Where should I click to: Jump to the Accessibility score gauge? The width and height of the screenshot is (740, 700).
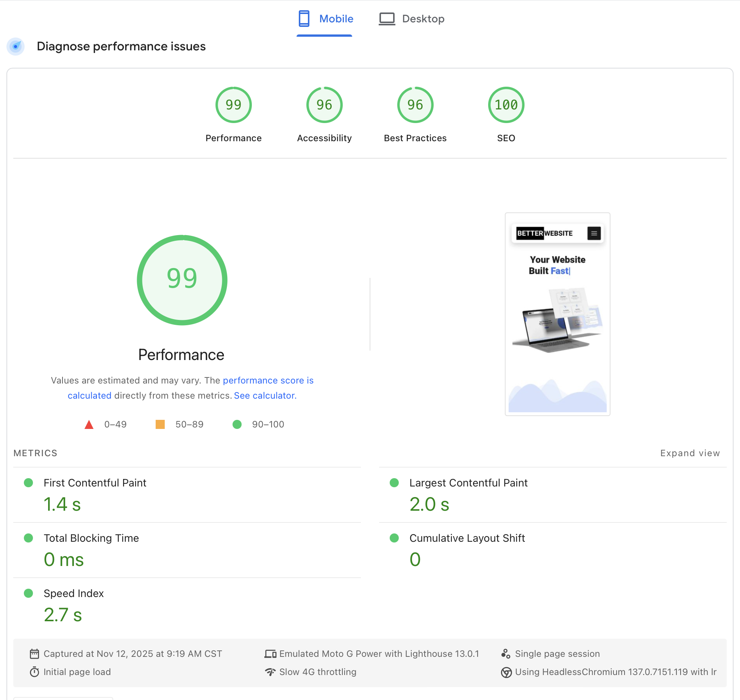[324, 105]
